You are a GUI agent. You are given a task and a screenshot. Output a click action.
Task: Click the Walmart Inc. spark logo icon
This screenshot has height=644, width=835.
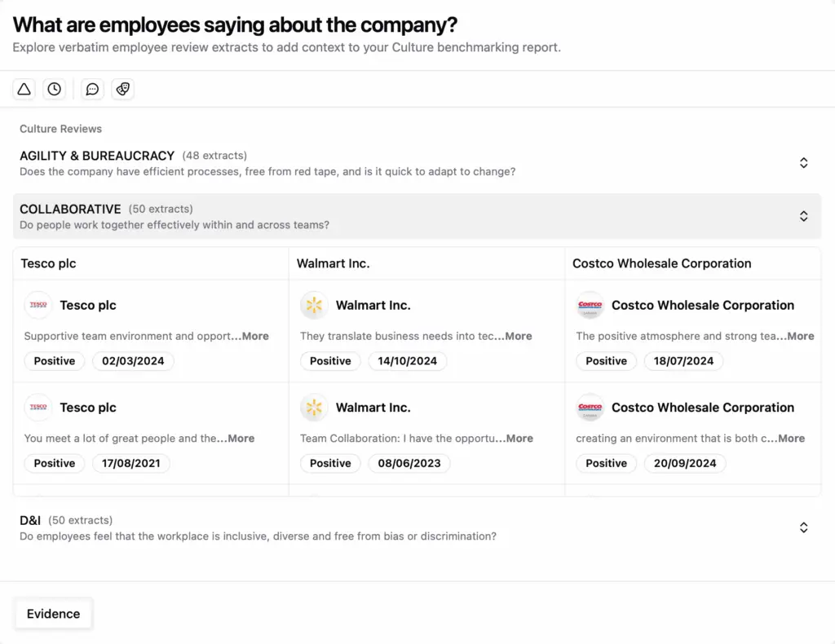point(314,305)
